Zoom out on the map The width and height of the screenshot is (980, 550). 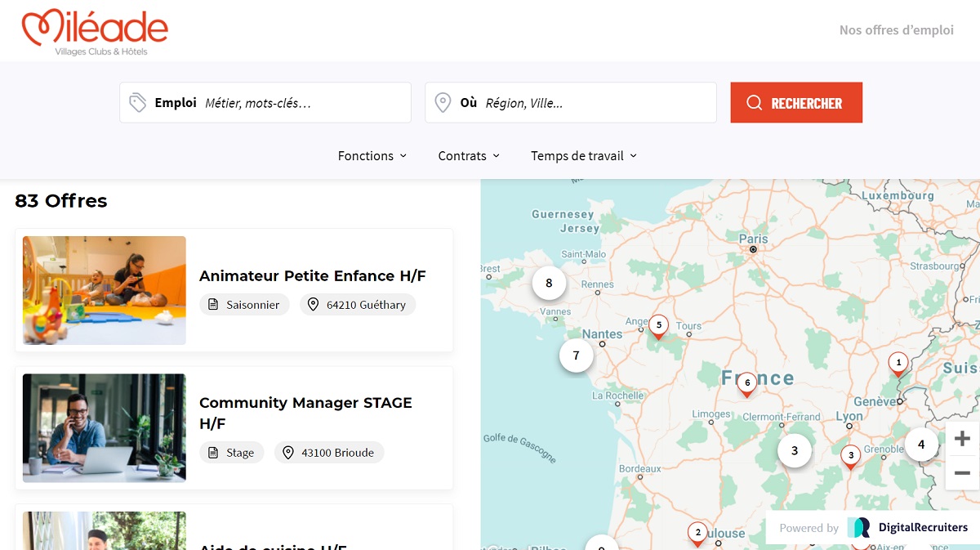click(961, 473)
